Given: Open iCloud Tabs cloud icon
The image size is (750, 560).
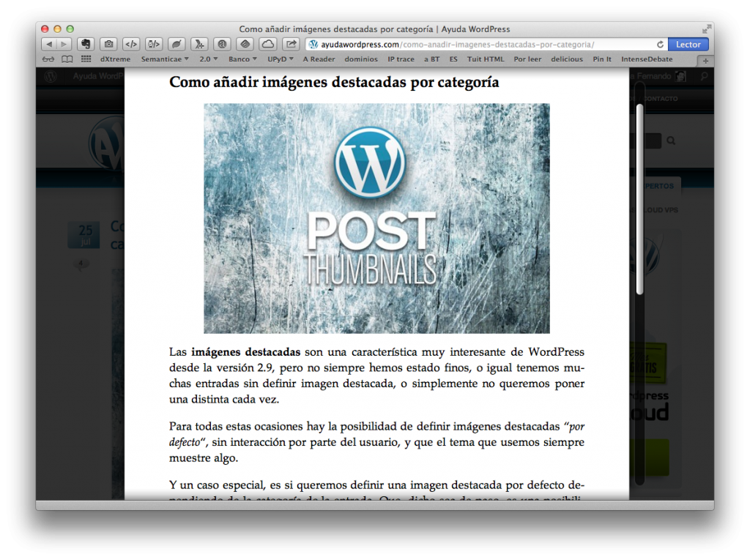Looking at the screenshot, I should pos(268,45).
